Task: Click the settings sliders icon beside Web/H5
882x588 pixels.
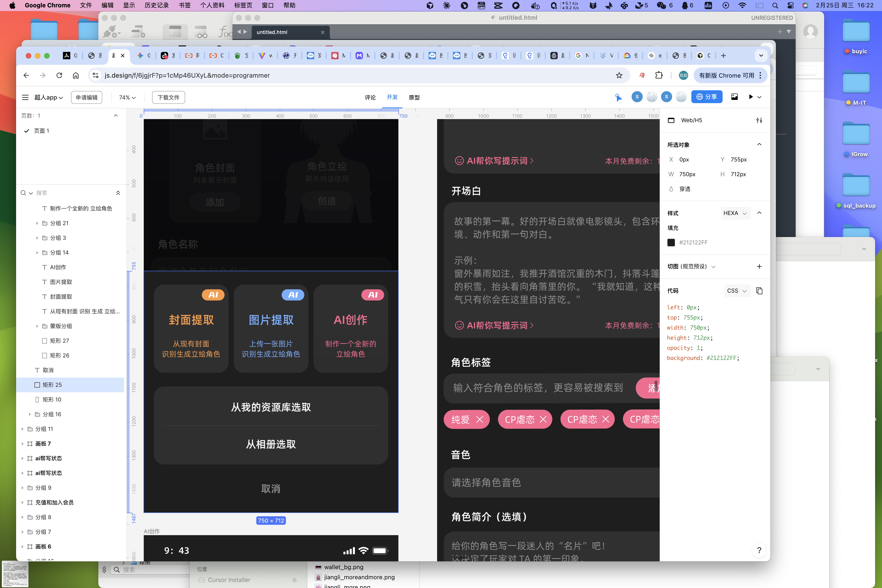Action: pos(759,120)
